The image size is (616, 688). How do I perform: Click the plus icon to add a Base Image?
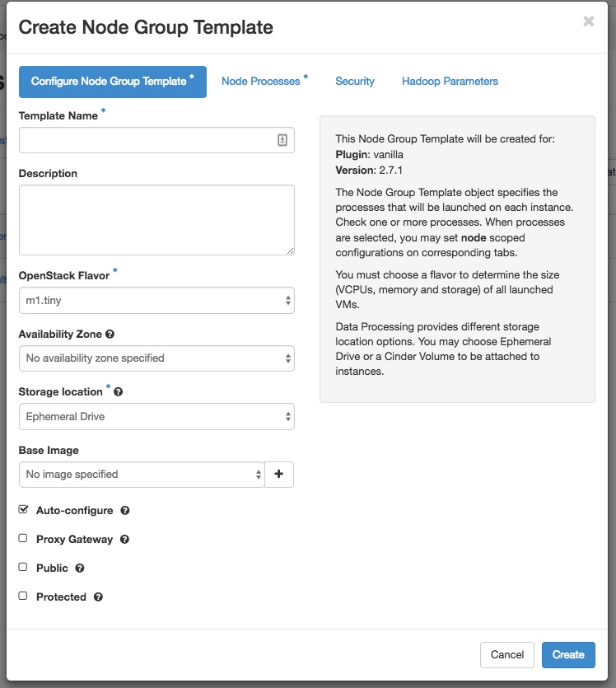[x=279, y=475]
